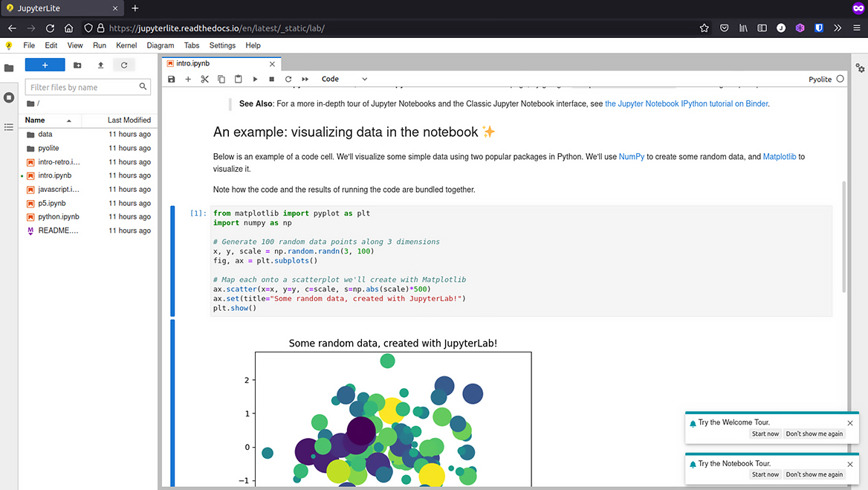Open the Diagram menu

(160, 45)
